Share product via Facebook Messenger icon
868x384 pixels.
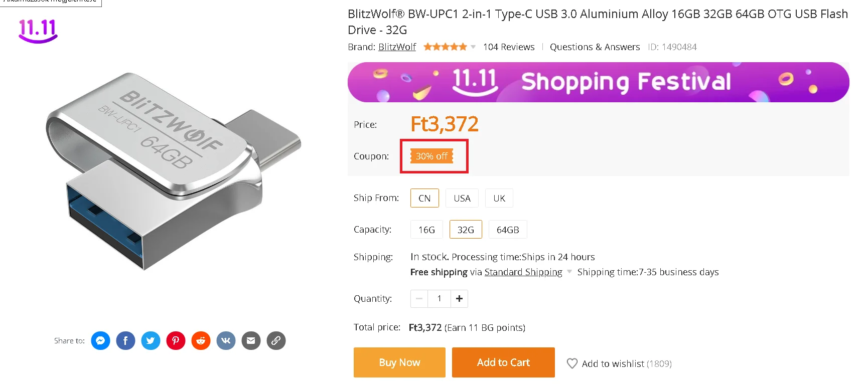click(x=100, y=341)
